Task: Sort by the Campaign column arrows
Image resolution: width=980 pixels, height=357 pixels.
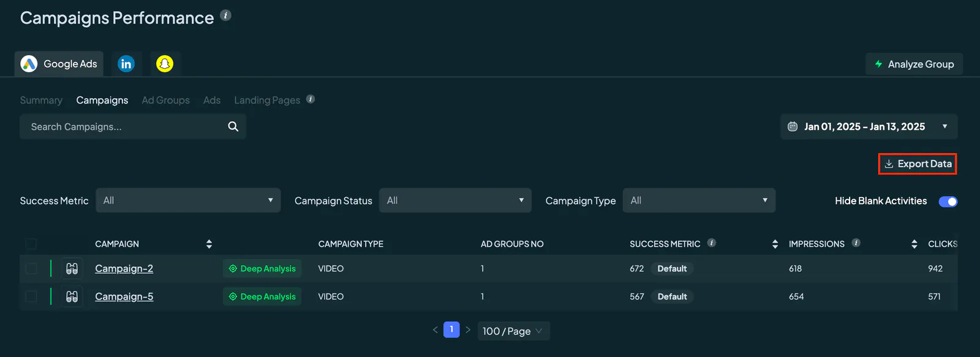Action: [x=209, y=244]
